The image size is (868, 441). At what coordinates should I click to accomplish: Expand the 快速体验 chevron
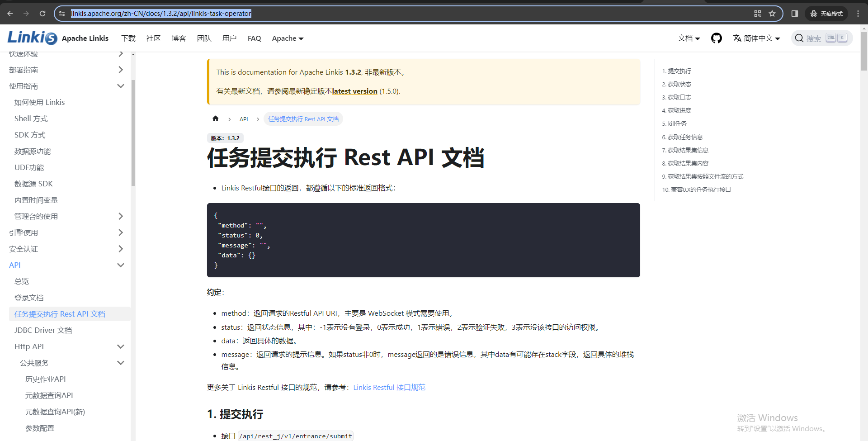pos(121,54)
